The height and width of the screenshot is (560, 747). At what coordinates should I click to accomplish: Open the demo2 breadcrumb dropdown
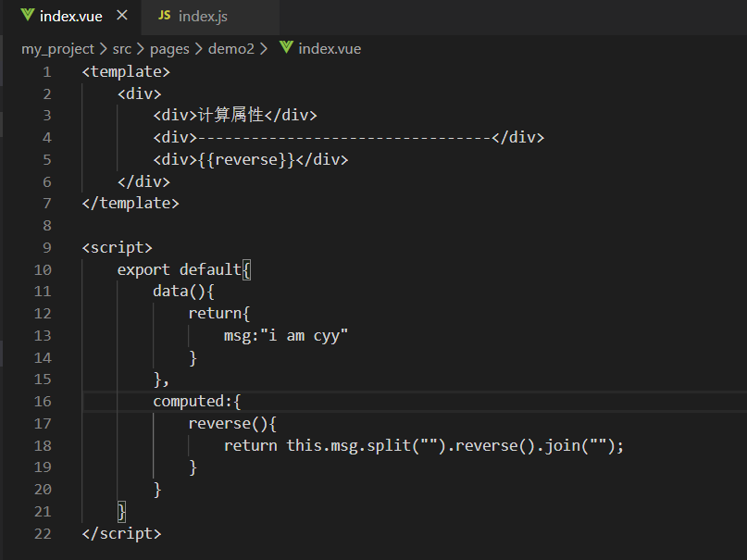pyautogui.click(x=230, y=49)
